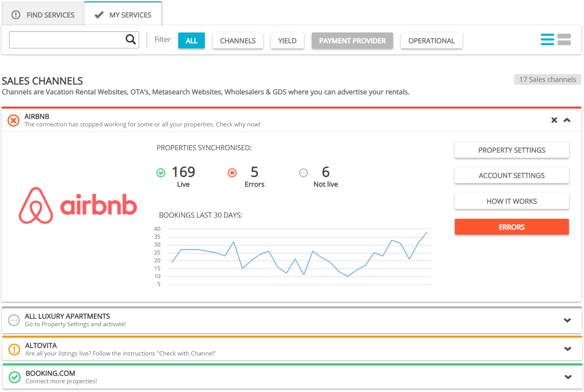Click the How It Works button
The width and height of the screenshot is (584, 392).
[x=511, y=201]
